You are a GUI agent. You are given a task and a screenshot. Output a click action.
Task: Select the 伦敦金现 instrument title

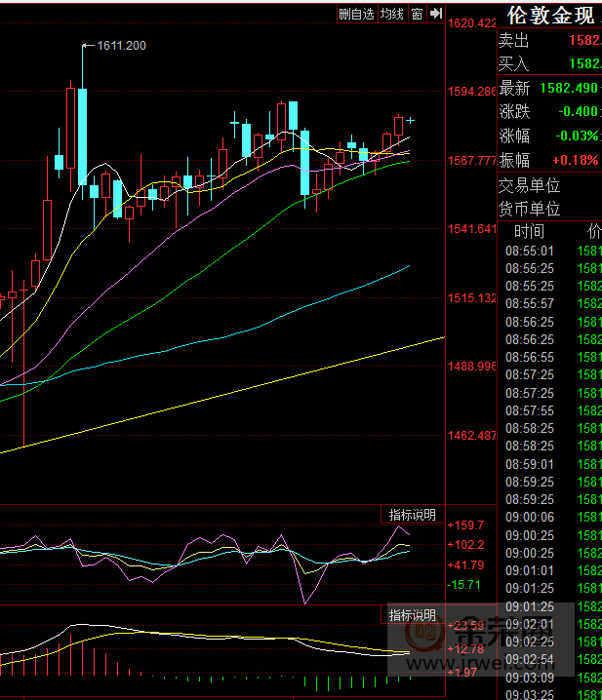click(x=551, y=15)
